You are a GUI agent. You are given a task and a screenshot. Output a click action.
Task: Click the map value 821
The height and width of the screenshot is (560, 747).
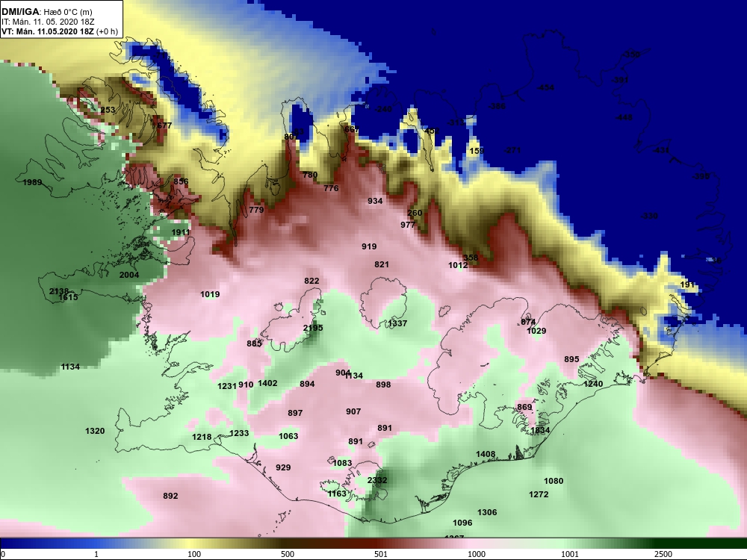382,264
